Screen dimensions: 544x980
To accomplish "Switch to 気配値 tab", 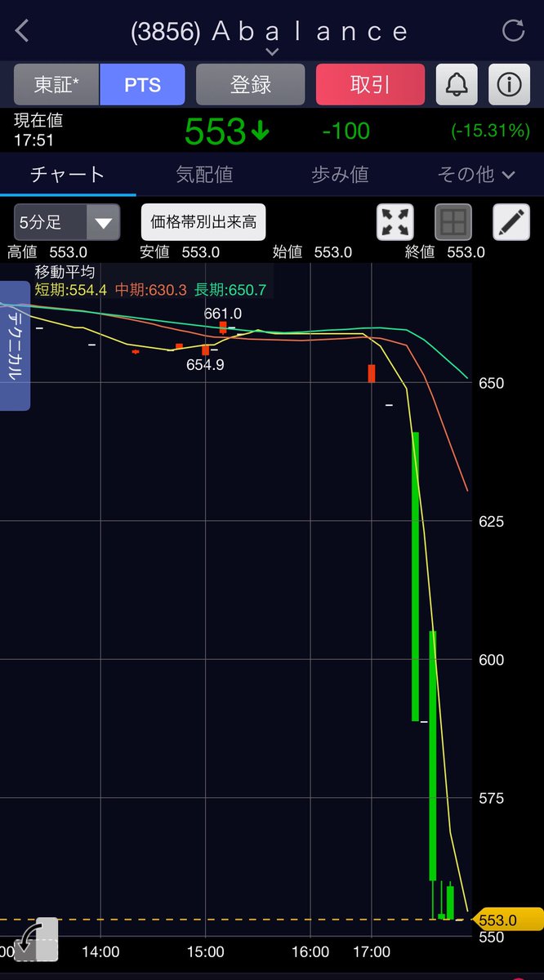I will point(204,174).
